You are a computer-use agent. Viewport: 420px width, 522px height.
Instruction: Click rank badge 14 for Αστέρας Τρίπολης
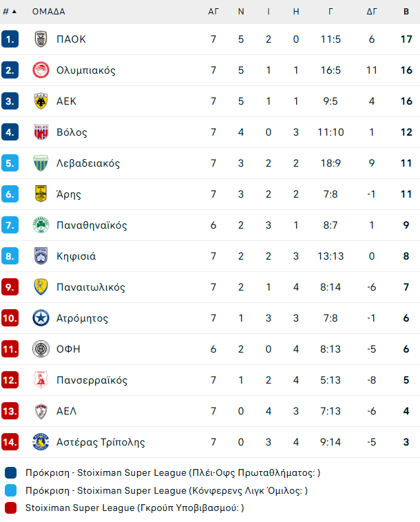click(10, 442)
